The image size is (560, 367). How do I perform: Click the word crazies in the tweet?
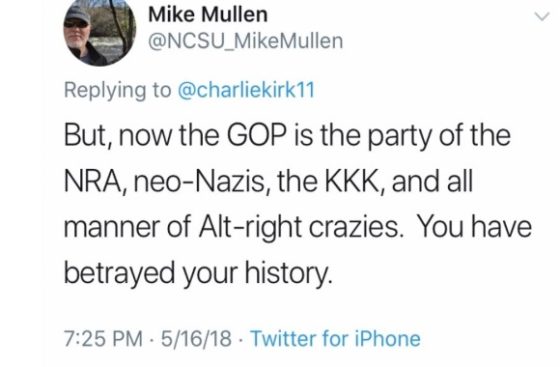tap(354, 227)
